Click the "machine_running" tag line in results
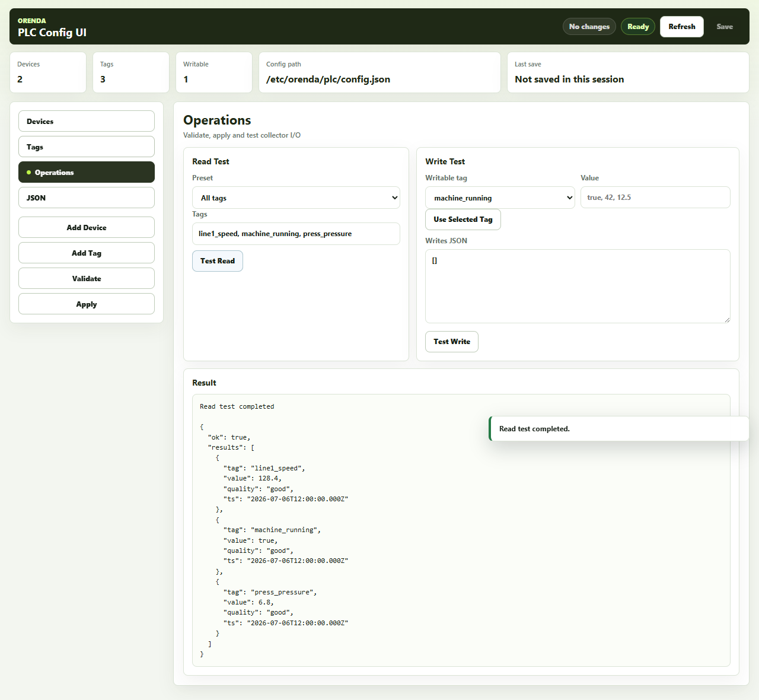Image resolution: width=759 pixels, height=700 pixels. pyautogui.click(x=272, y=530)
